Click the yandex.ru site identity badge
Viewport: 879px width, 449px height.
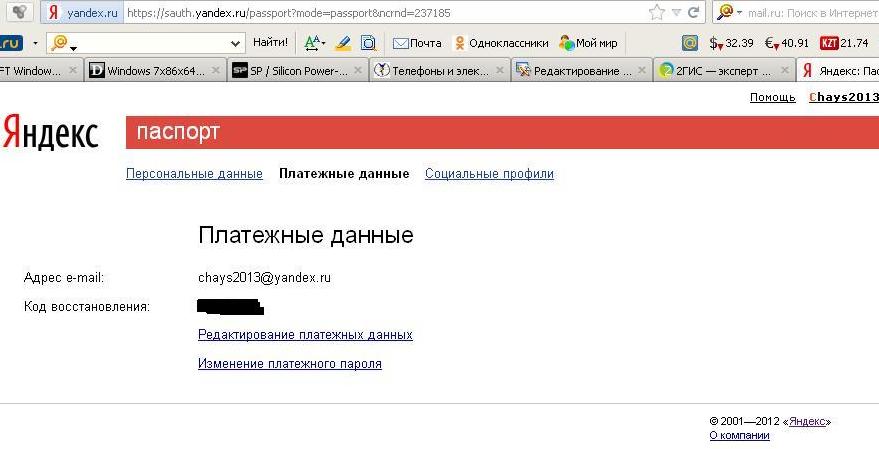point(82,12)
